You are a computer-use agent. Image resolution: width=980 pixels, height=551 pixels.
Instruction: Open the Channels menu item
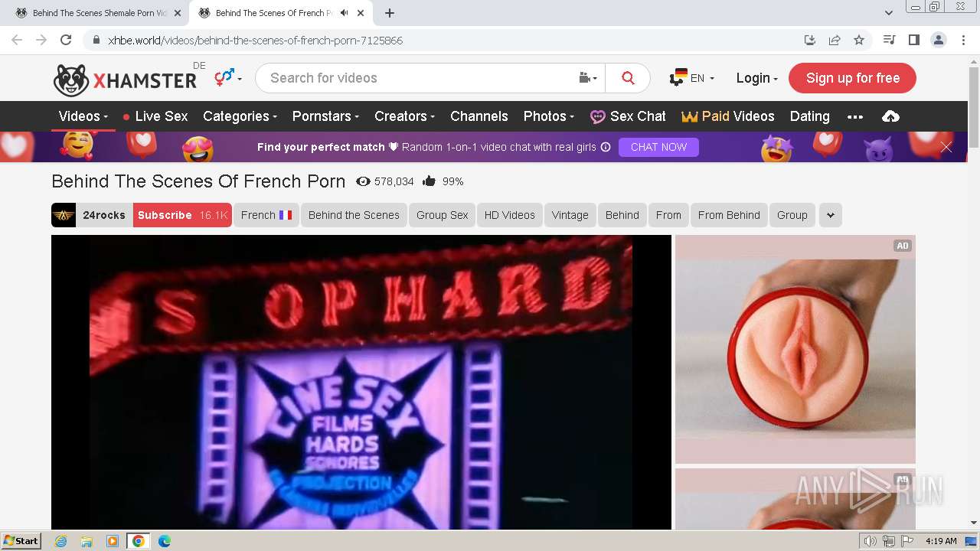[479, 116]
